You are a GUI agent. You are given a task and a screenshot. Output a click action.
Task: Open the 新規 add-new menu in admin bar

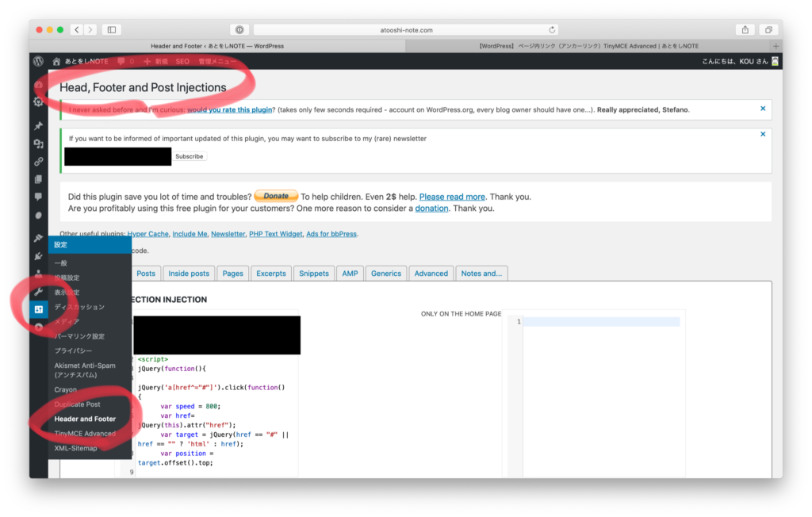[156, 61]
